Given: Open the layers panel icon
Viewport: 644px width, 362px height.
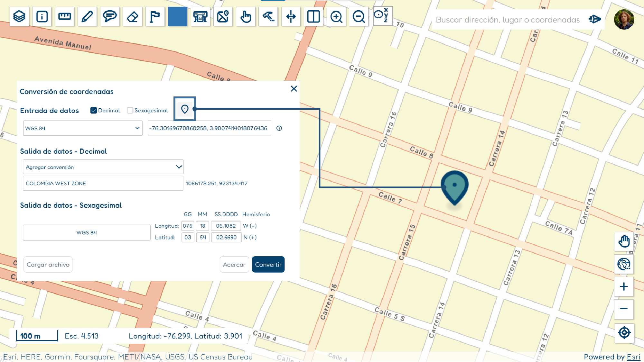Looking at the screenshot, I should [19, 16].
